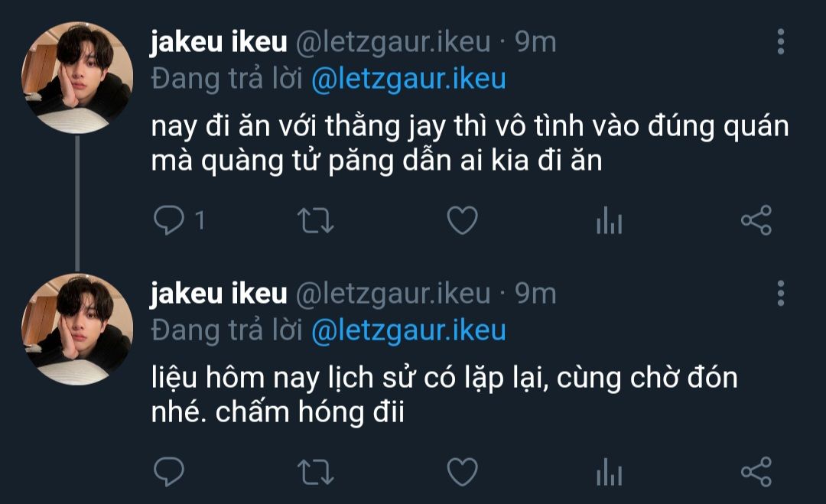Open profile photo on second tweet
The height and width of the screenshot is (504, 826).
pyautogui.click(x=77, y=329)
